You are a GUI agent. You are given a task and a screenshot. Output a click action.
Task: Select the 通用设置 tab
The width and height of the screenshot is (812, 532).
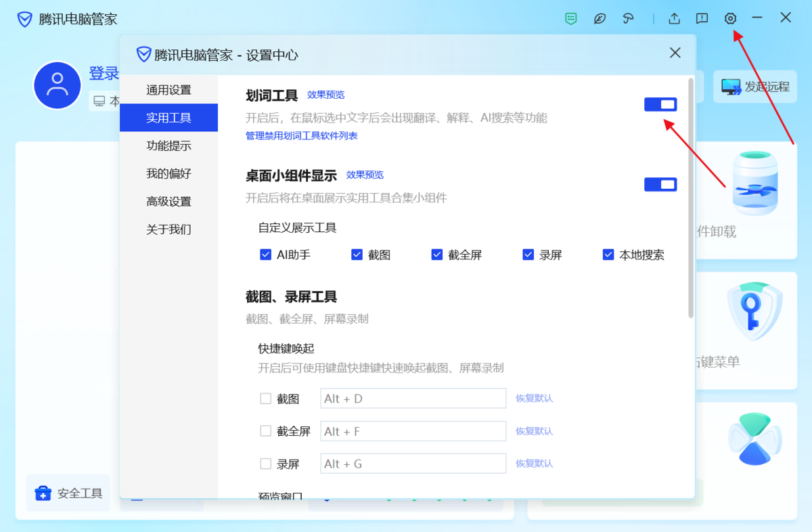pyautogui.click(x=168, y=90)
